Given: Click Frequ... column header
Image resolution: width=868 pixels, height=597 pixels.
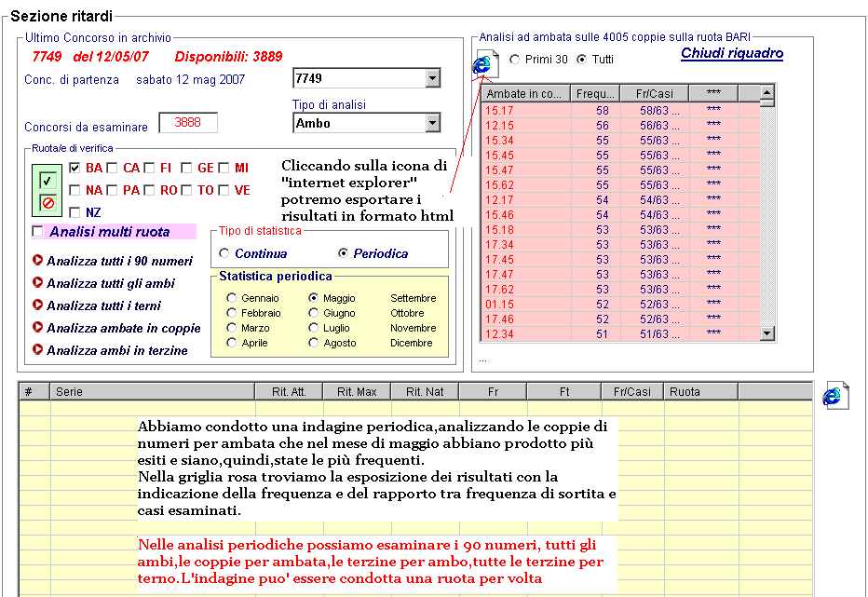Looking at the screenshot, I should coord(595,93).
